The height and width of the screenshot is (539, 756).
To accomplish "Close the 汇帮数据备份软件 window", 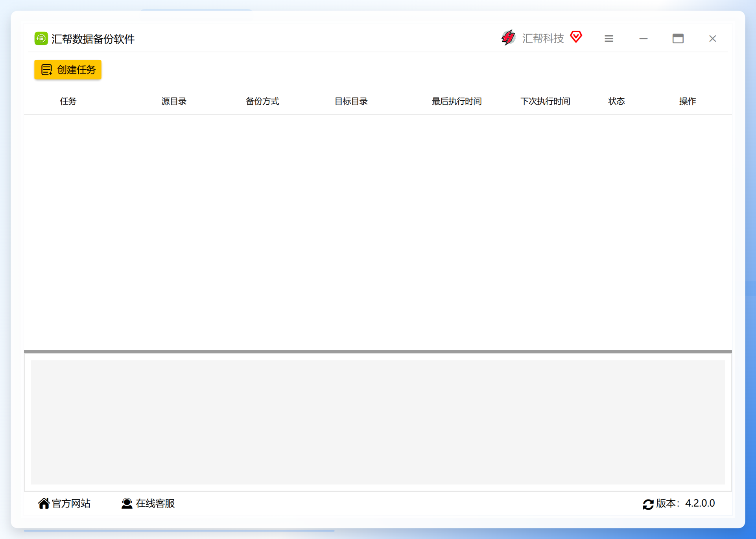I will 713,39.
